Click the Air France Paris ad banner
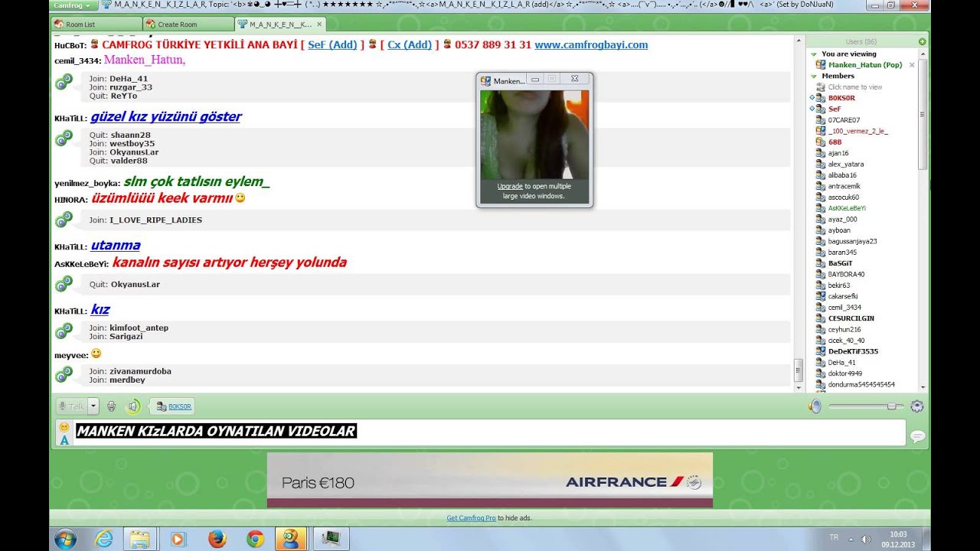980x551 pixels. click(490, 480)
